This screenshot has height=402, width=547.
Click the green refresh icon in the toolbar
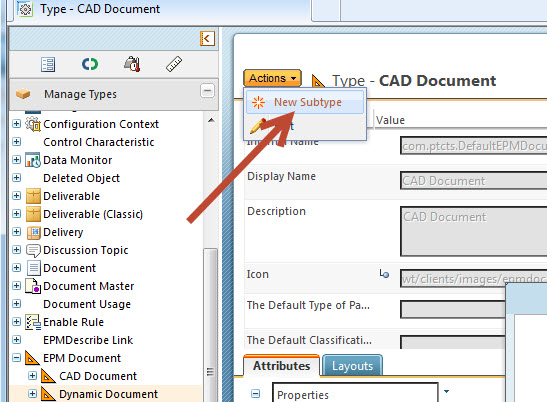point(90,64)
